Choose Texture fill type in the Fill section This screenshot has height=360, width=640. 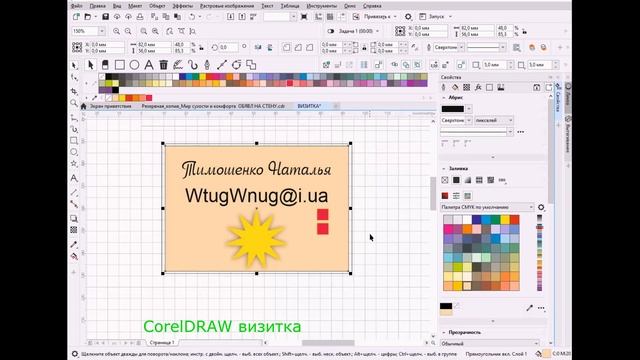tap(491, 180)
